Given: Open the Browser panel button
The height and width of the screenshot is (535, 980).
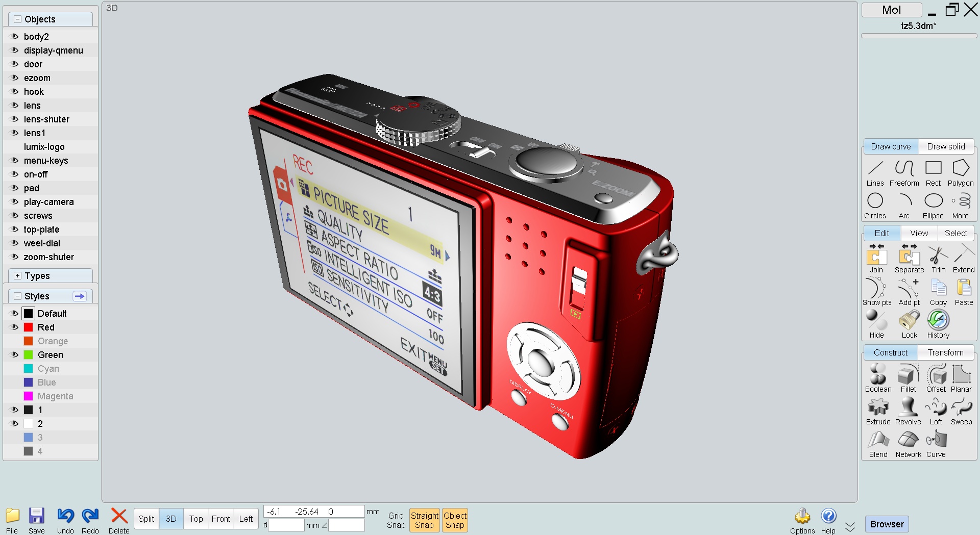Looking at the screenshot, I should (x=887, y=524).
